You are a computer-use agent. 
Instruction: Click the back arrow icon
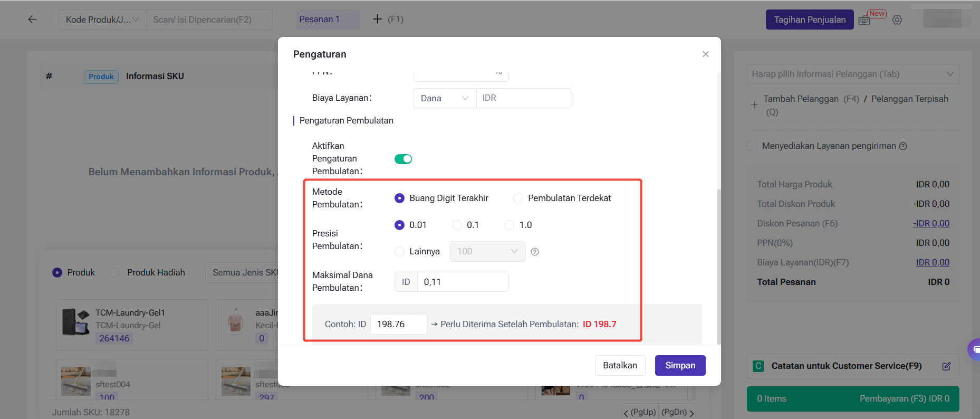[x=33, y=20]
